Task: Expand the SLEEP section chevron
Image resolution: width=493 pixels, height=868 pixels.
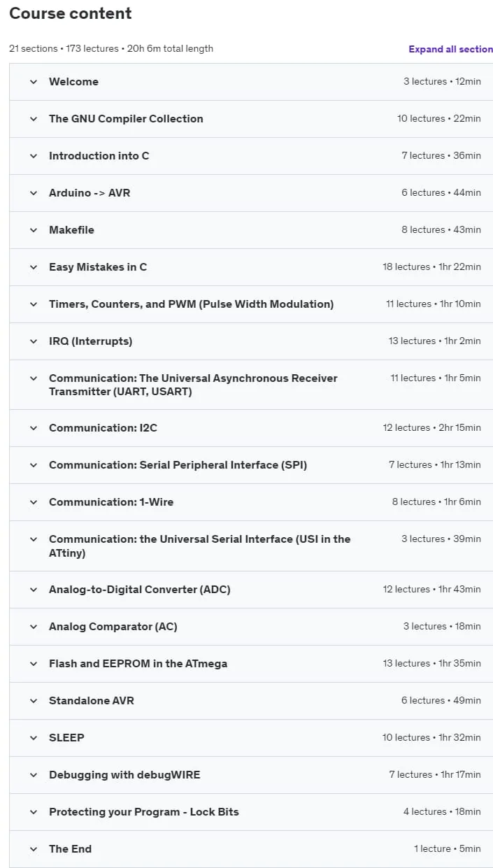Action: click(x=33, y=738)
